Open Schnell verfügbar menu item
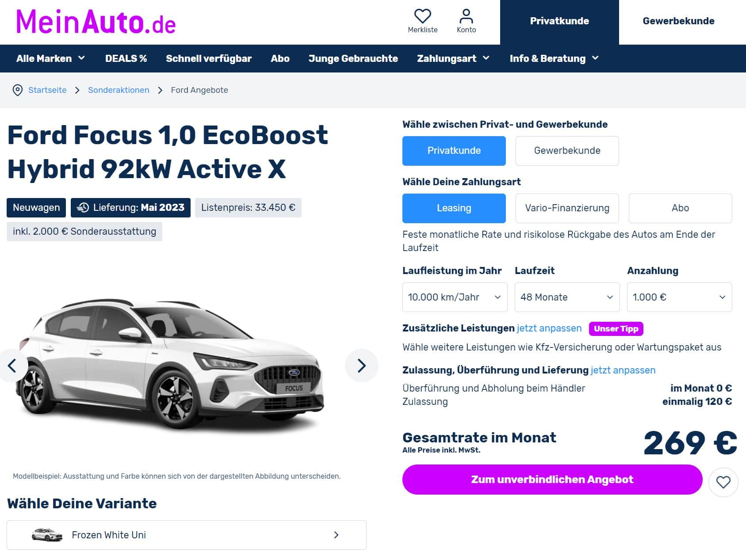 tap(209, 58)
